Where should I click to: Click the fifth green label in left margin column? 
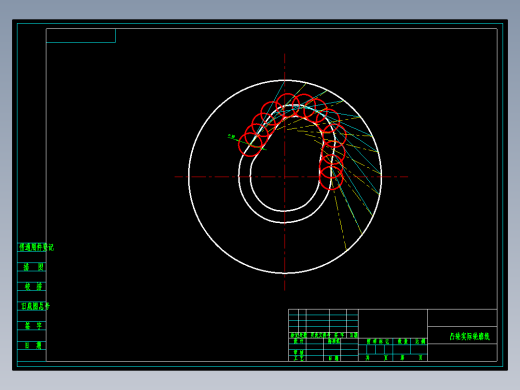coord(33,326)
